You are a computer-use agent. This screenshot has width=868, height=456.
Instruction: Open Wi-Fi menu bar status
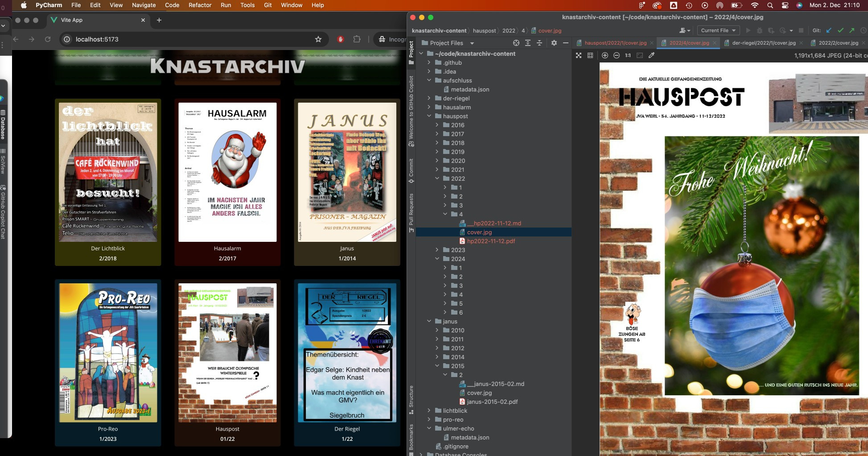click(x=754, y=5)
